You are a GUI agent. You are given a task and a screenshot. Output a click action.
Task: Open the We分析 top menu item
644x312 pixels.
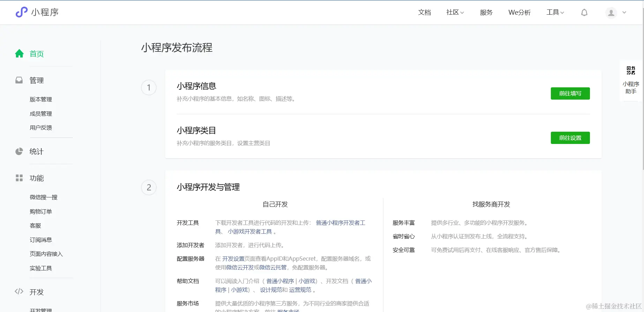pos(519,13)
